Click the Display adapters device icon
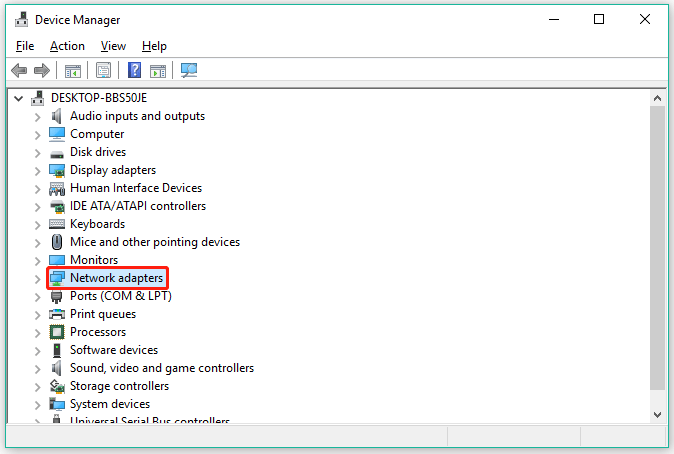 [x=57, y=170]
